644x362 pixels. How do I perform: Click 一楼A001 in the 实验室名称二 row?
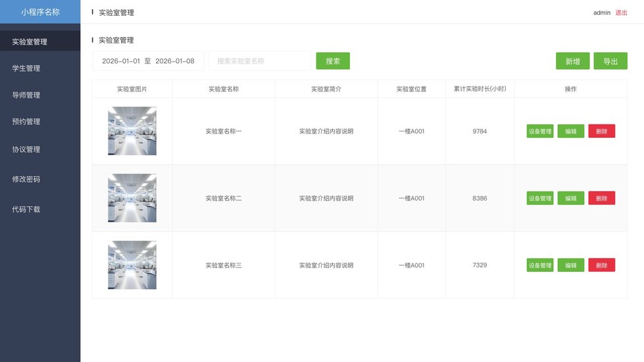click(x=411, y=198)
